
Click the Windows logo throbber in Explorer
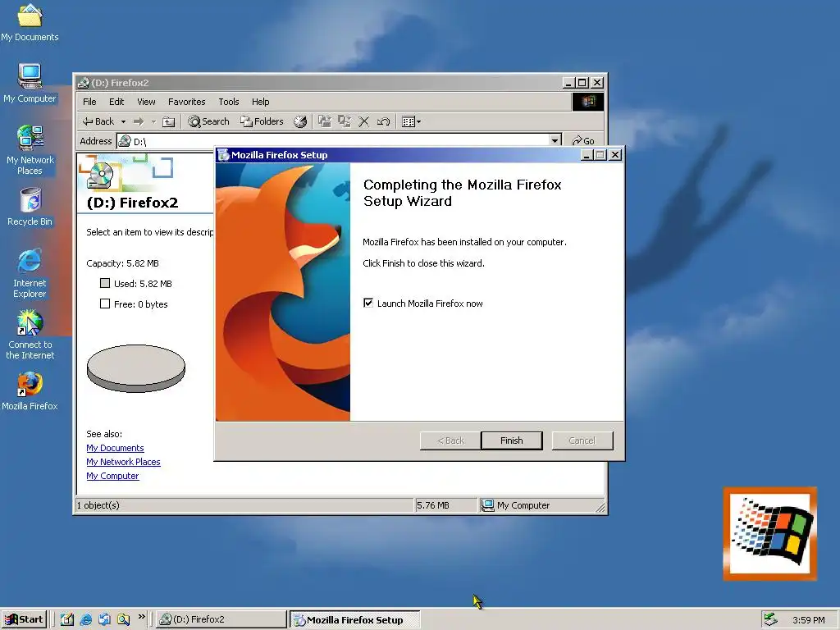587,102
